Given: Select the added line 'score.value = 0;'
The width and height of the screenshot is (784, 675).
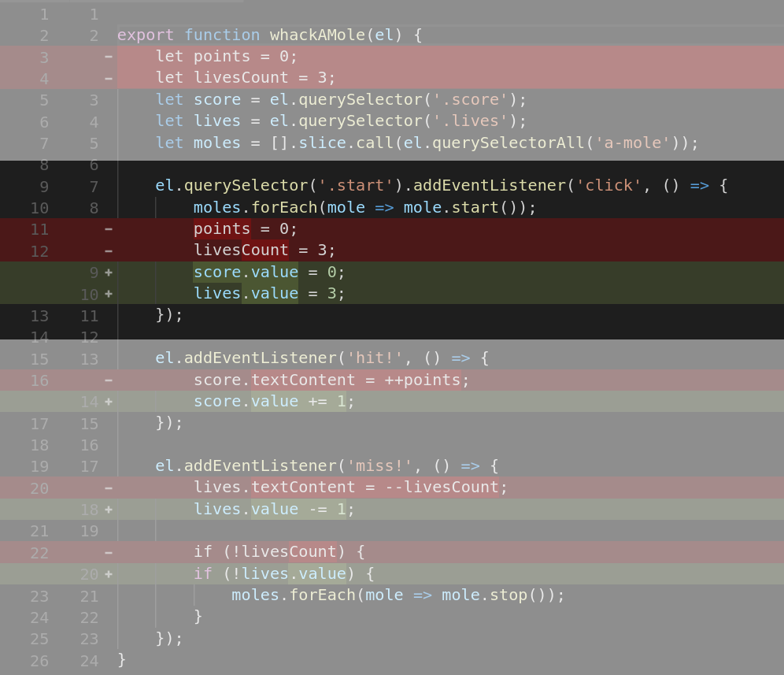Looking at the screenshot, I should (x=392, y=273).
